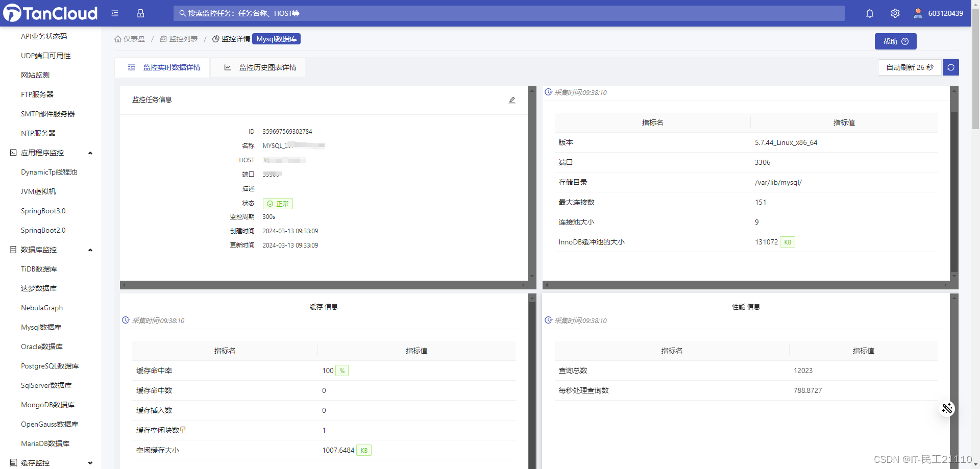Viewport: 980px width, 469px height.
Task: Click the lock screen icon
Action: pyautogui.click(x=140, y=13)
